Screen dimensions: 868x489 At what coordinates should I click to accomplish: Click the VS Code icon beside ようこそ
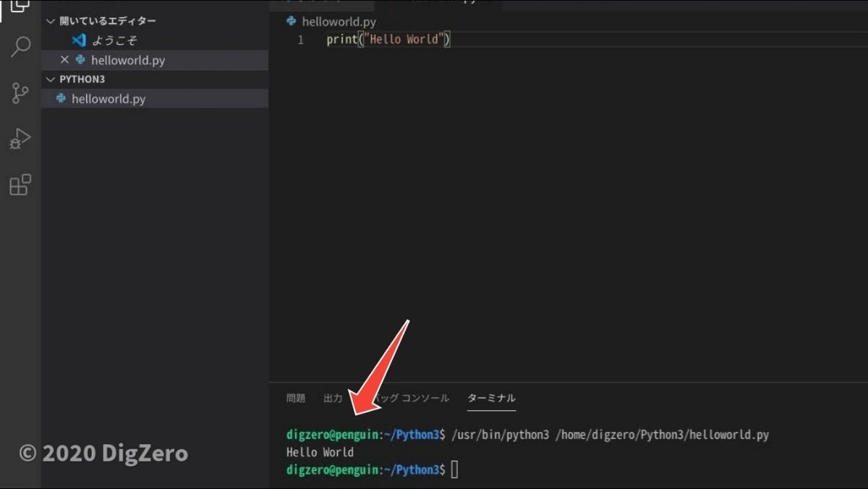(x=79, y=41)
